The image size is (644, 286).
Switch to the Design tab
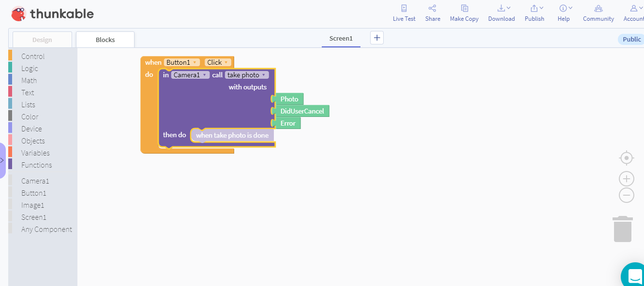(x=42, y=39)
